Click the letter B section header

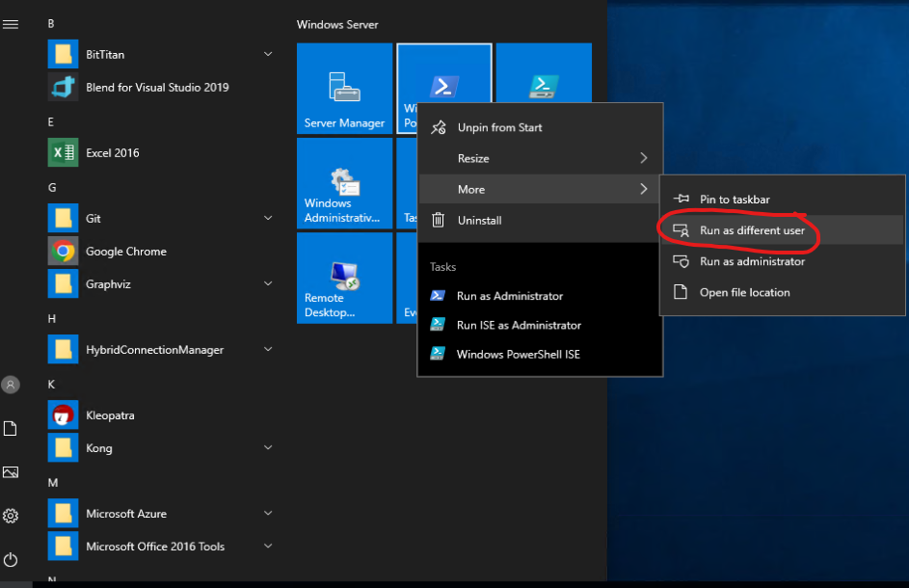point(51,24)
